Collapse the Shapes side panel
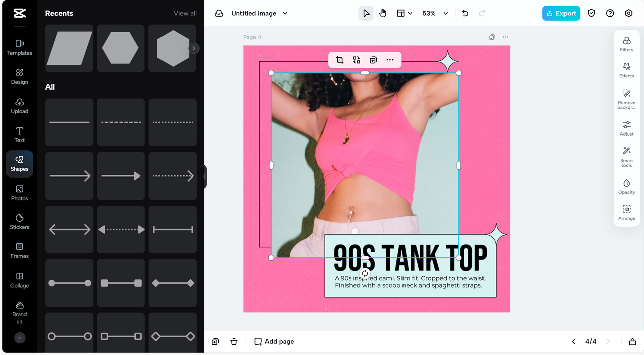 [205, 176]
